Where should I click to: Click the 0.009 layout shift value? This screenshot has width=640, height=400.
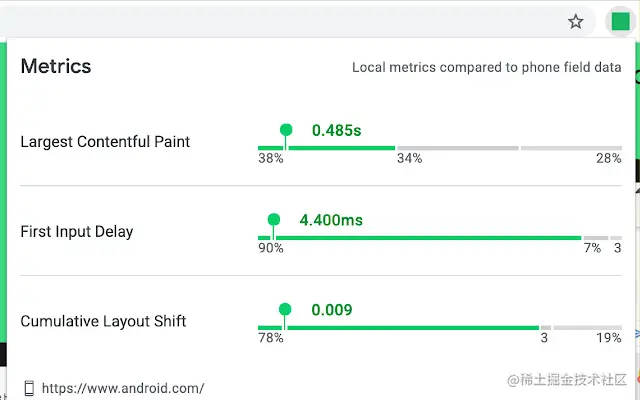[x=332, y=310]
